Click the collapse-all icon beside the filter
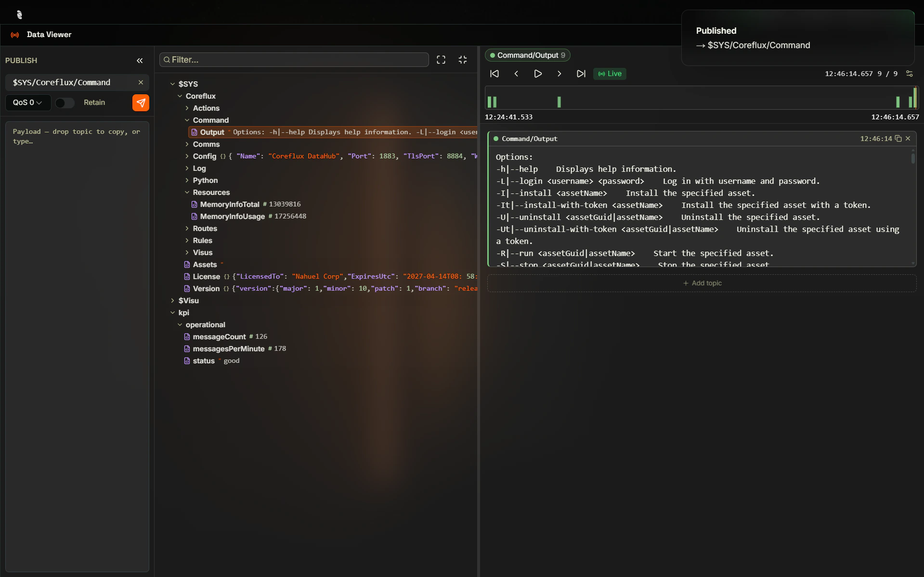 click(462, 59)
